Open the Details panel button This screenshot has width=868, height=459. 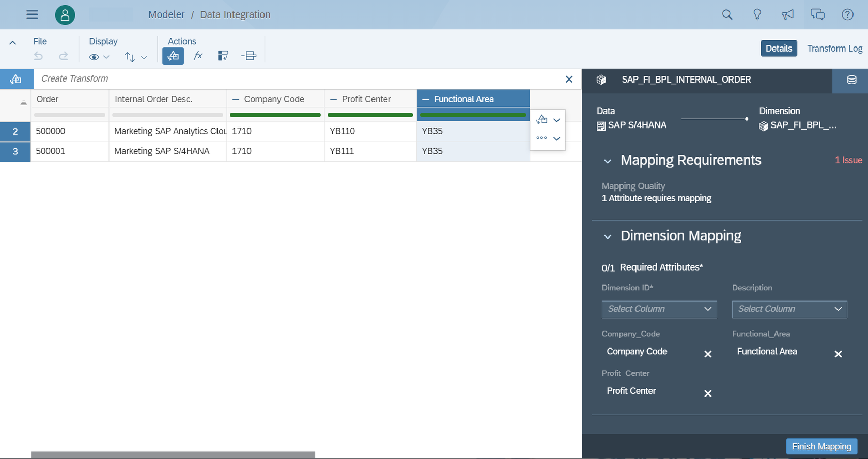(x=779, y=48)
